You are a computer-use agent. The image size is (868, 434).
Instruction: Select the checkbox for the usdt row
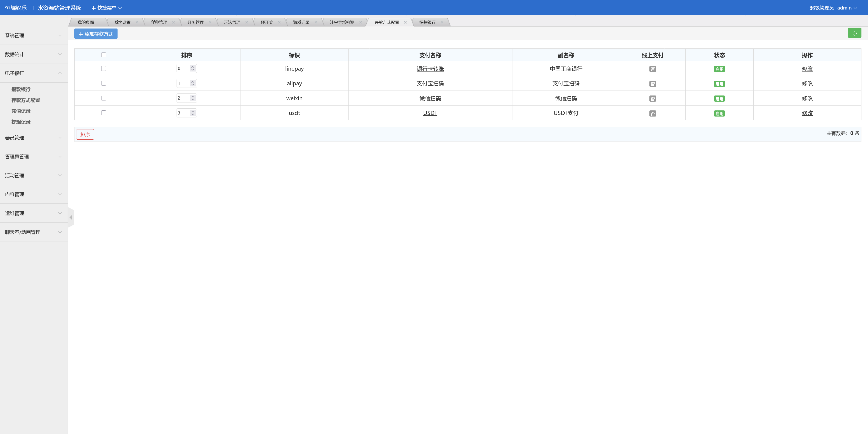click(x=104, y=113)
